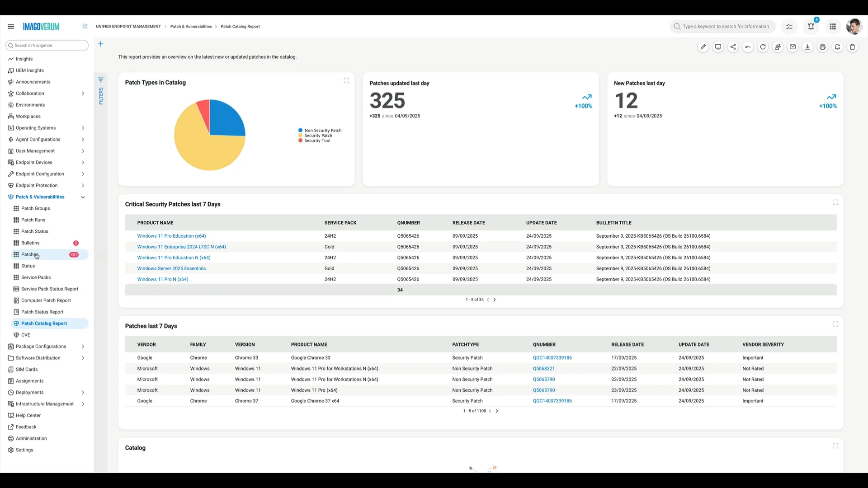Toggle Security Tool legend entry
Viewport: 868px width, 488px height.
click(x=314, y=141)
